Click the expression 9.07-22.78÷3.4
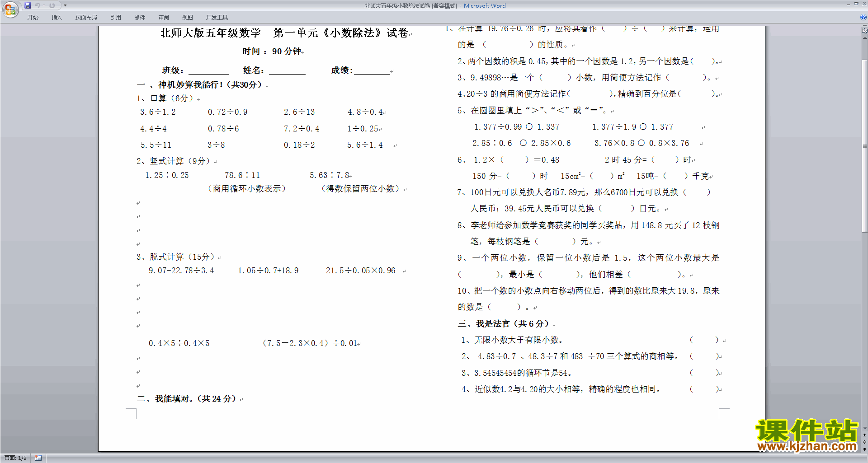 point(181,271)
